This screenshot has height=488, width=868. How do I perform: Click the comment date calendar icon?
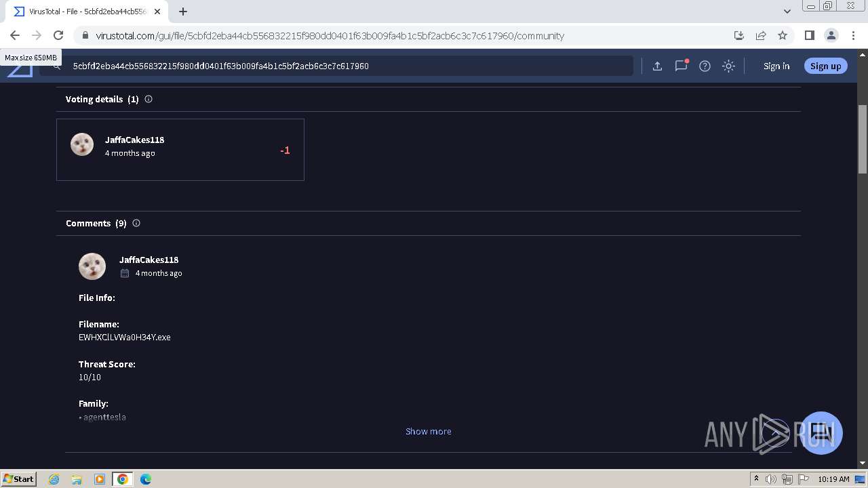click(125, 273)
